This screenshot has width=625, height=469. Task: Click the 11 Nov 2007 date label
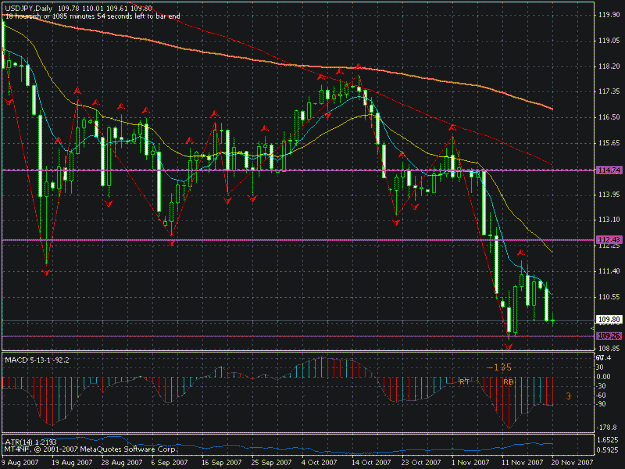(522, 462)
